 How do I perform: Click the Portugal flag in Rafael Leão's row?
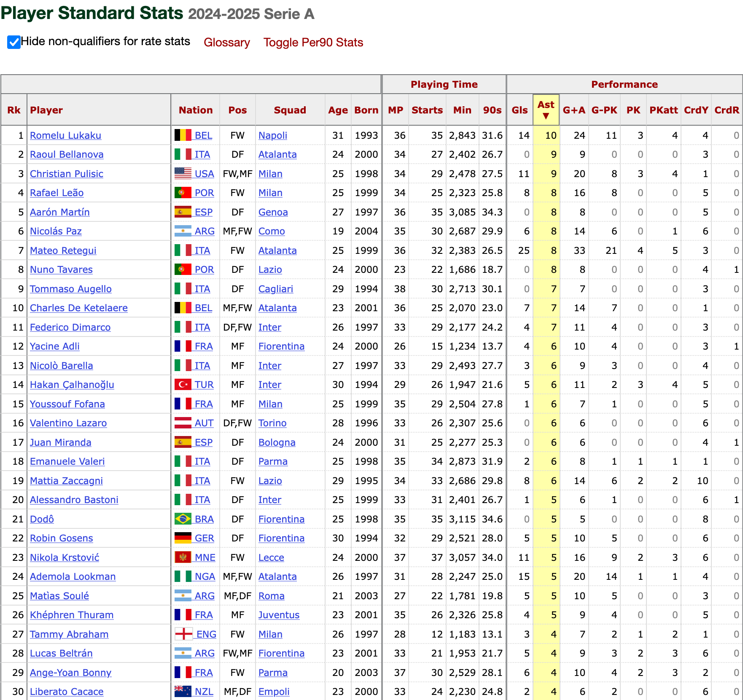(183, 193)
